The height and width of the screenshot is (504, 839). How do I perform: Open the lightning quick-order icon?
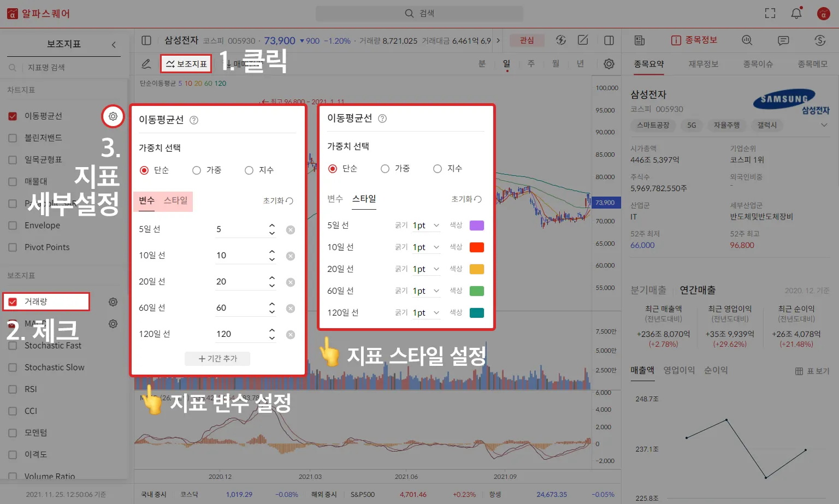click(561, 40)
